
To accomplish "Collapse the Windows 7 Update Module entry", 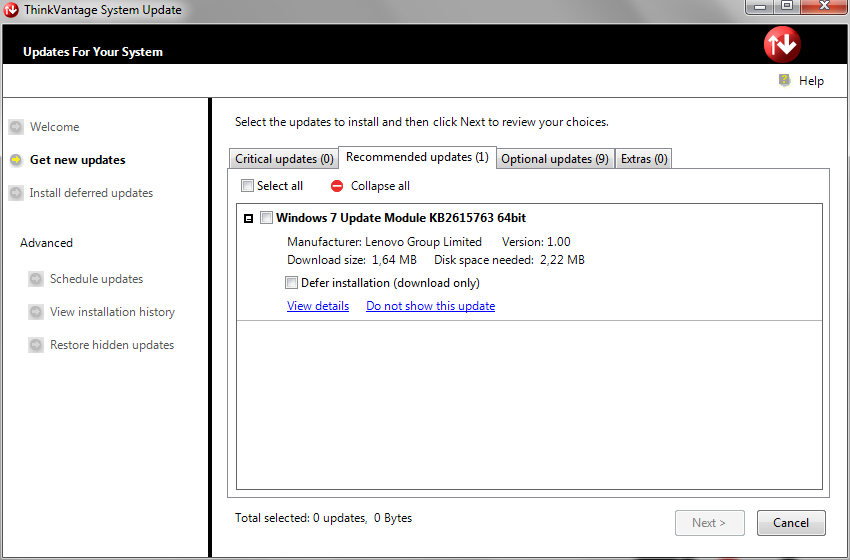I will [249, 218].
